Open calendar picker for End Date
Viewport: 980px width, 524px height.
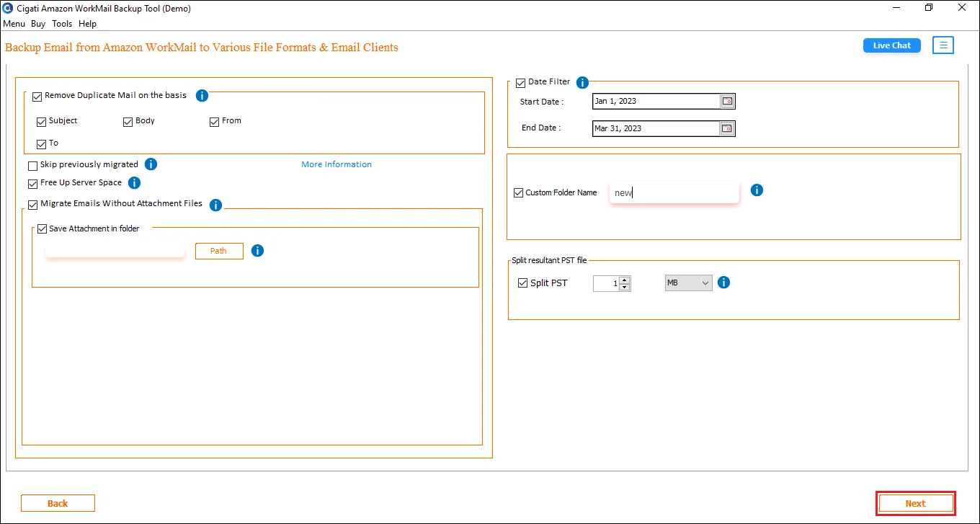(x=728, y=129)
